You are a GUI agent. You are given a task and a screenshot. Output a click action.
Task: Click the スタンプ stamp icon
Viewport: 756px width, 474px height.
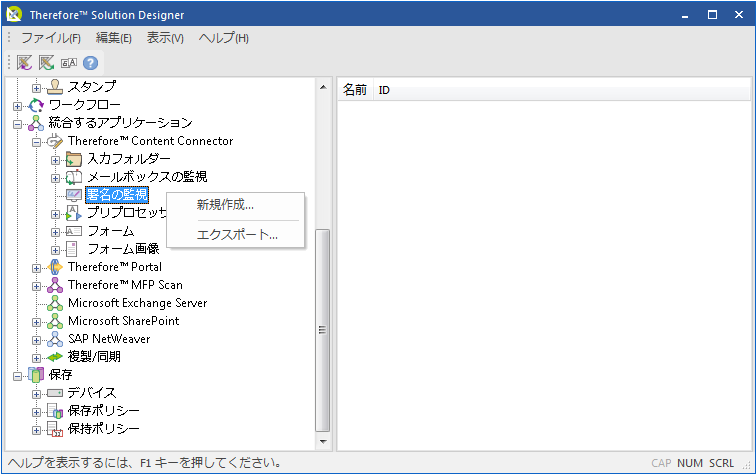click(55, 87)
